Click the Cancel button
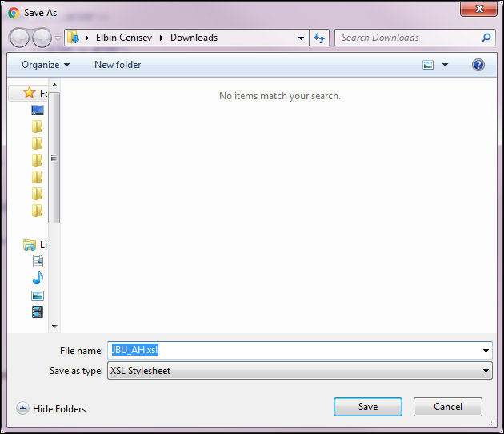The height and width of the screenshot is (434, 504). pyautogui.click(x=448, y=407)
